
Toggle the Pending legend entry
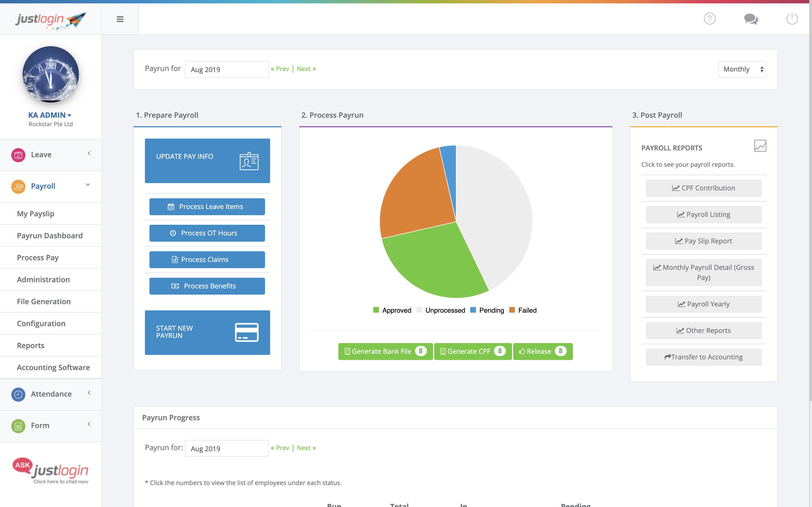pos(487,310)
